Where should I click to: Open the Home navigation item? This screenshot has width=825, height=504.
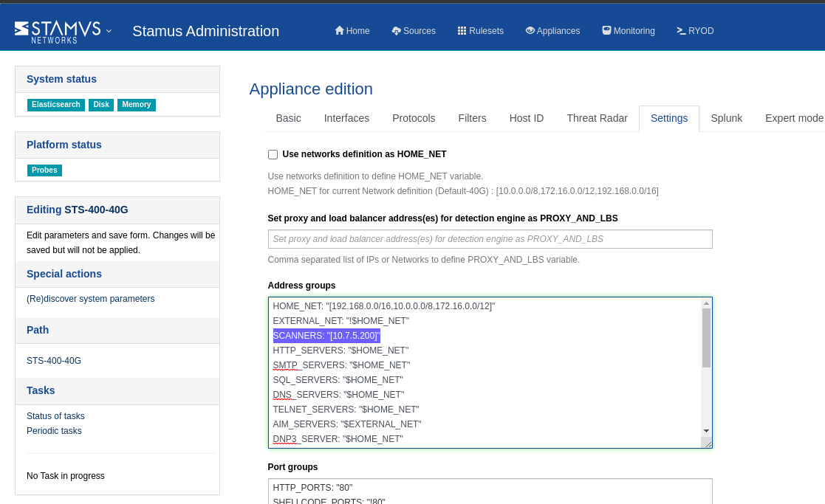pos(352,31)
